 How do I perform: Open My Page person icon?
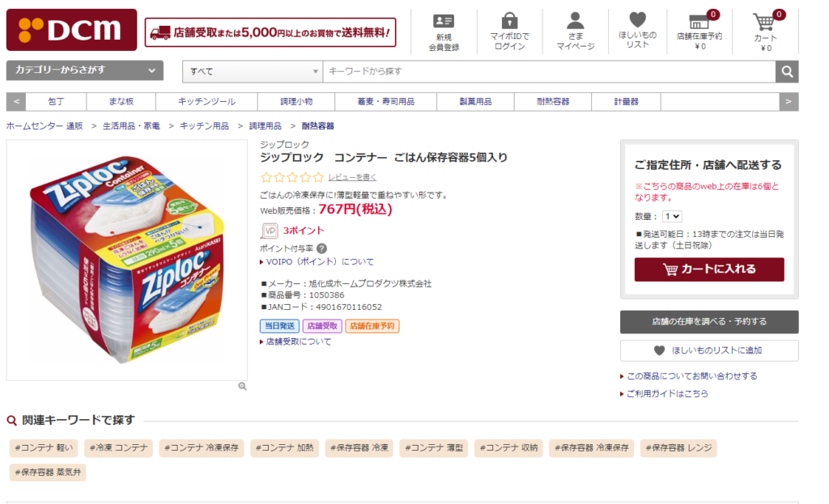(575, 22)
